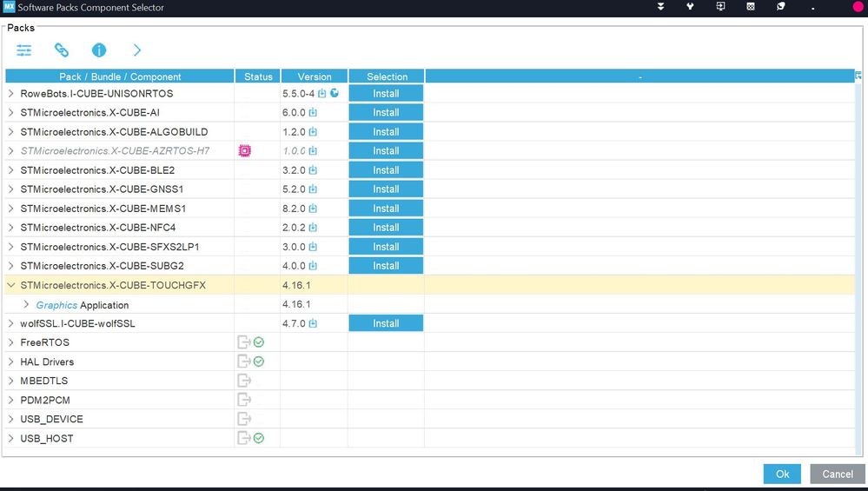This screenshot has width=868, height=491.
Task: Open the wrench tool icon in title bar
Action: point(690,7)
